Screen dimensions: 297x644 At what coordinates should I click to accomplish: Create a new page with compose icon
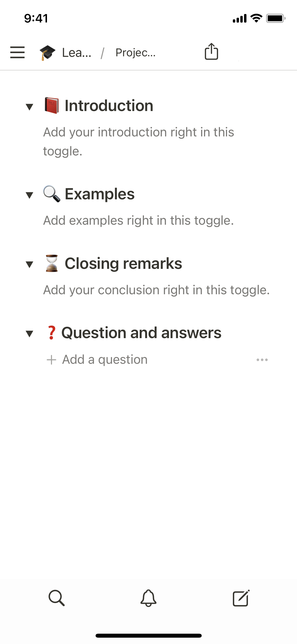[241, 598]
